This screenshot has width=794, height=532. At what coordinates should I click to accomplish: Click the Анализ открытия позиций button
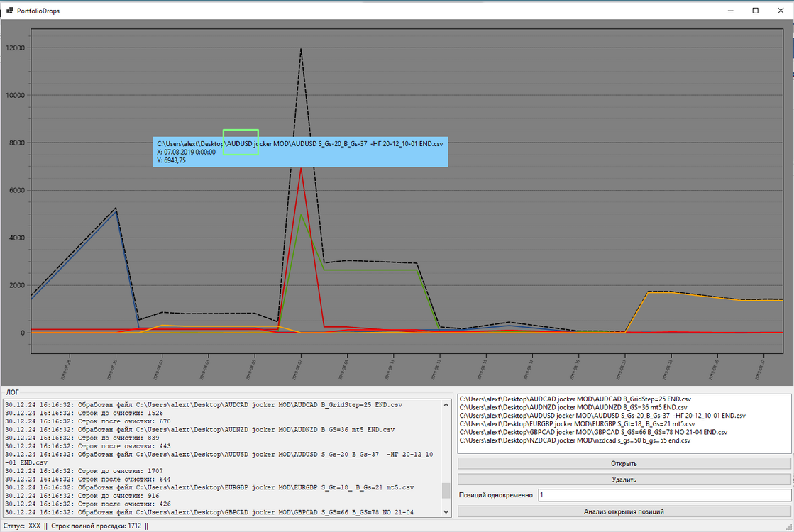pyautogui.click(x=624, y=511)
